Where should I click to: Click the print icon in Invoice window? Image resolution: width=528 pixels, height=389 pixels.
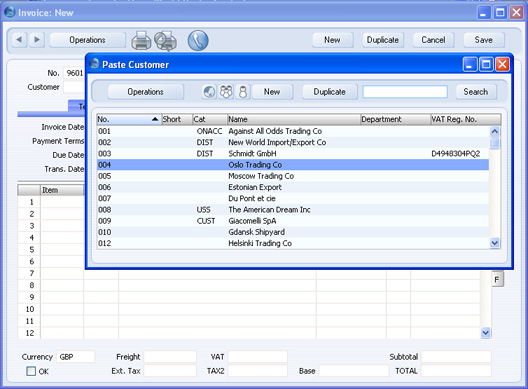pos(141,40)
